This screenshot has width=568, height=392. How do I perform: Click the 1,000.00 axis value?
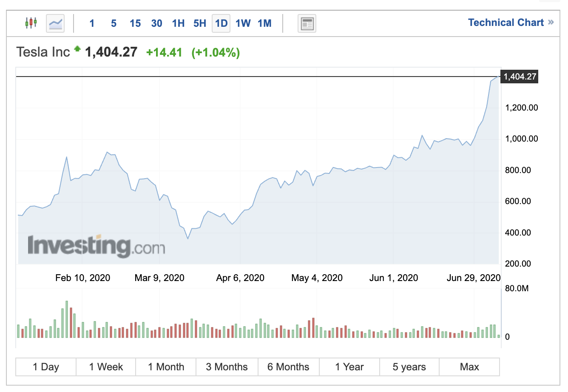tap(522, 139)
